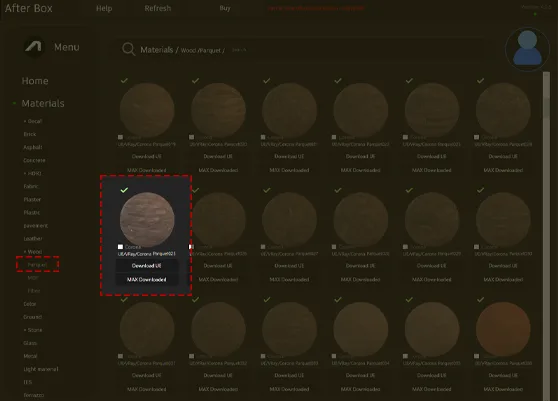Viewport: 558px width, 401px height.
Task: Tick the Corona checkbox for Parquet031
Action: point(120,356)
